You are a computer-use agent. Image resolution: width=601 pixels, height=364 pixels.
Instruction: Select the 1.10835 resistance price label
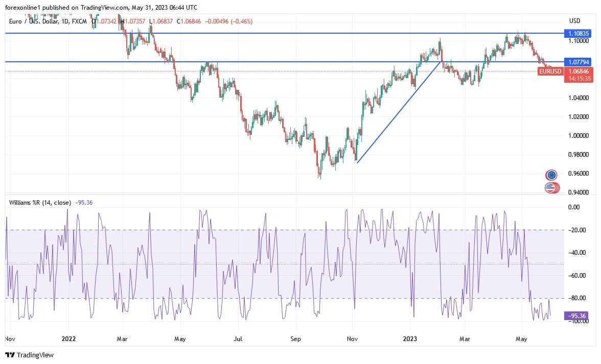[578, 33]
